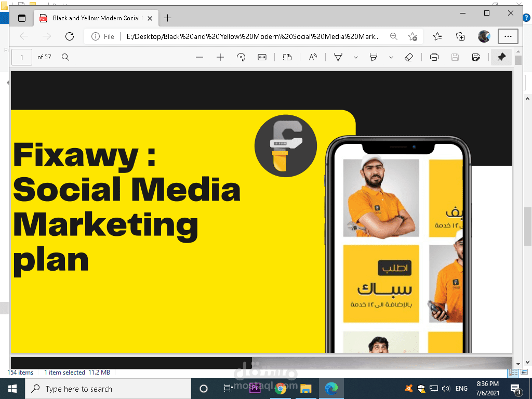Zoom in the PDF with plus button
The height and width of the screenshot is (399, 532).
(220, 57)
